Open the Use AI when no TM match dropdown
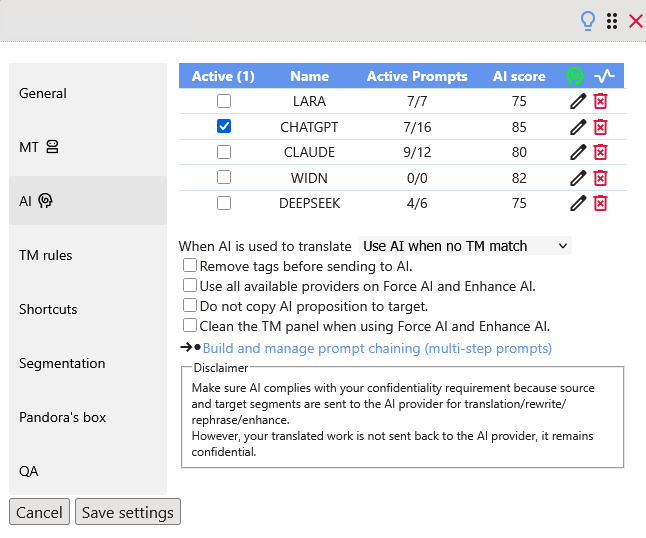Image resolution: width=646 pixels, height=538 pixels. coord(465,246)
